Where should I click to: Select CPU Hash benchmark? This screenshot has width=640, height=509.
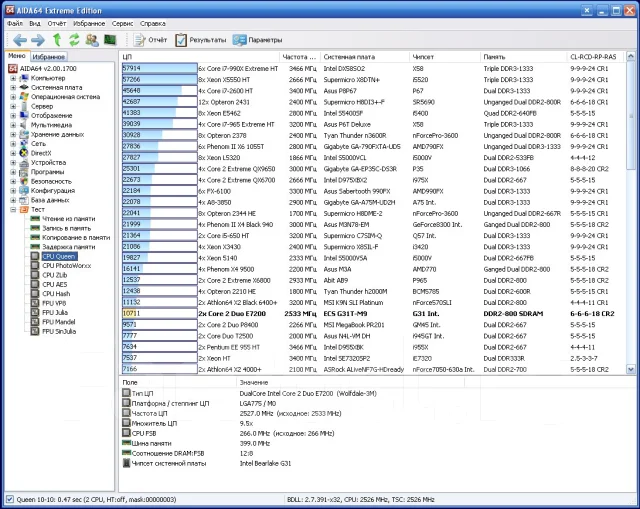click(56, 294)
